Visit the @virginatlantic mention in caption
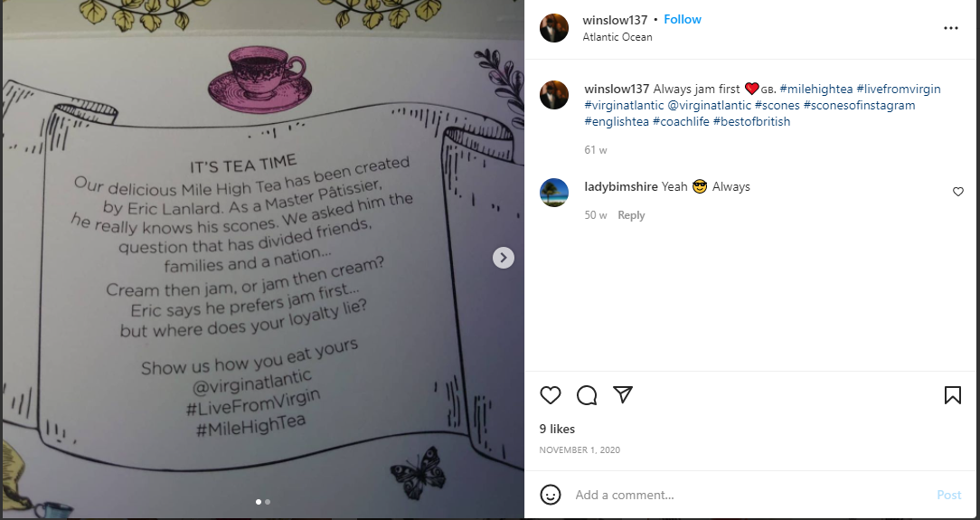Image resolution: width=980 pixels, height=520 pixels. click(x=705, y=105)
